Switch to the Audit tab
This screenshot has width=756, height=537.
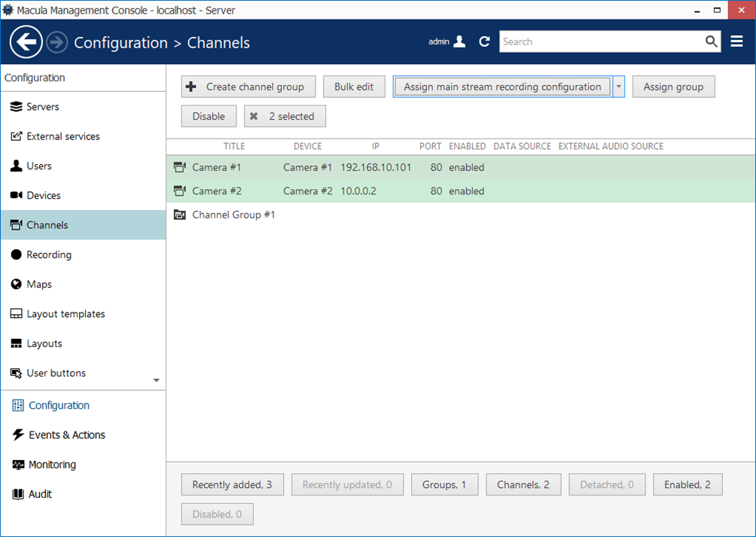[40, 494]
